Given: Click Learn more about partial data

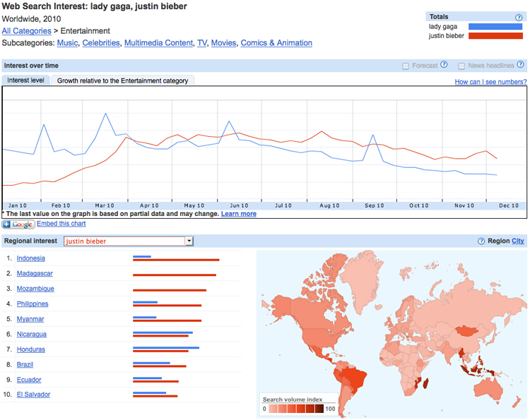Looking at the screenshot, I should click(239, 214).
